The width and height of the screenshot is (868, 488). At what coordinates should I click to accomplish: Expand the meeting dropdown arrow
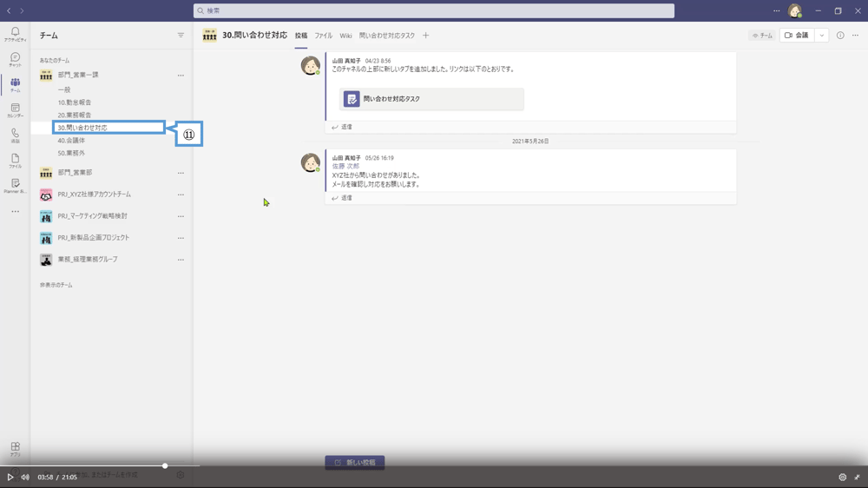(821, 36)
